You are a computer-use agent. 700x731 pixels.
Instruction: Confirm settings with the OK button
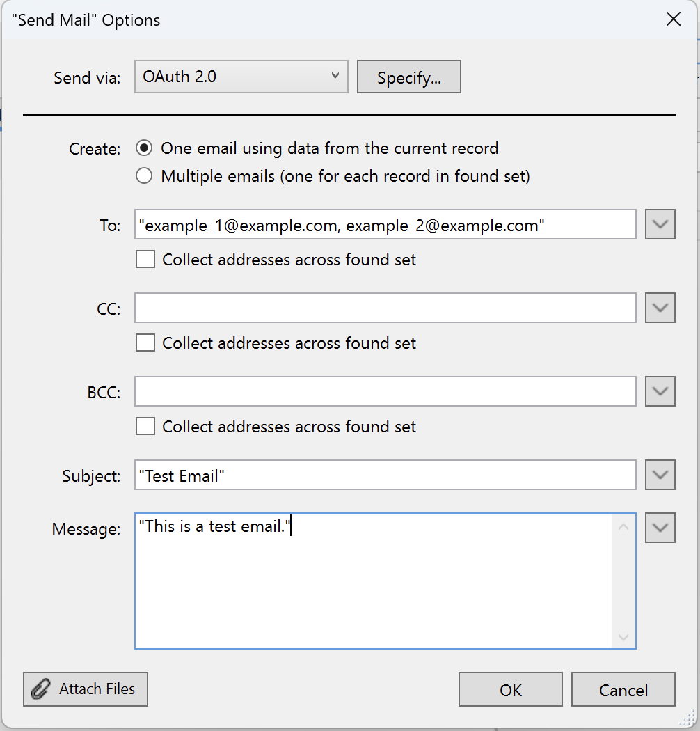tap(510, 689)
